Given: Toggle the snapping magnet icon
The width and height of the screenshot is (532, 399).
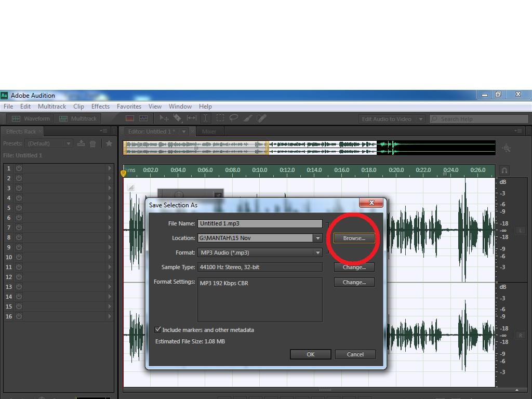Looking at the screenshot, I should (504, 170).
